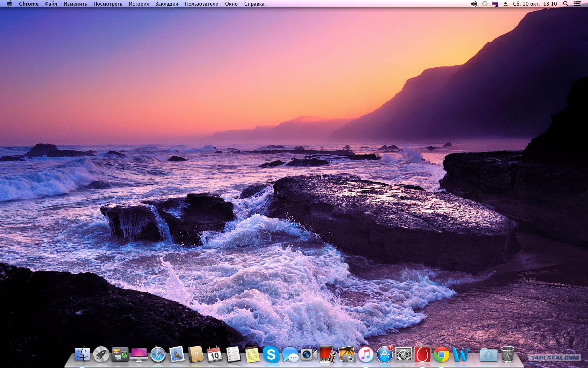Click the eject icon in menu bar
588x368 pixels.
tap(505, 4)
